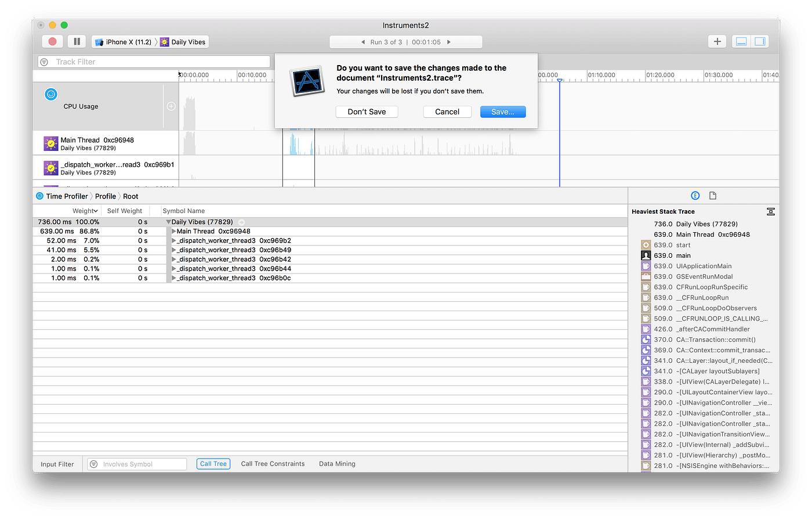Show the extended detail inspector (E icon)
Image resolution: width=812 pixels, height=519 pixels.
coord(695,195)
